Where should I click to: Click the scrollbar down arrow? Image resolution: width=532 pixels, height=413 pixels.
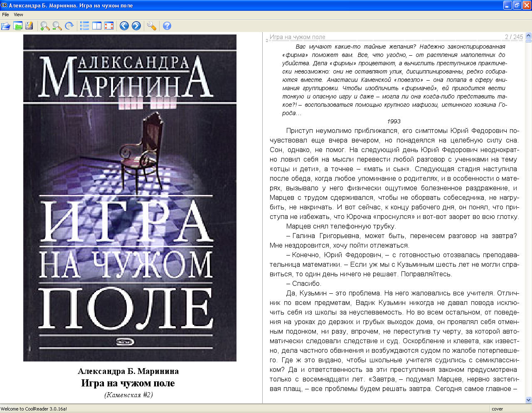[528, 400]
